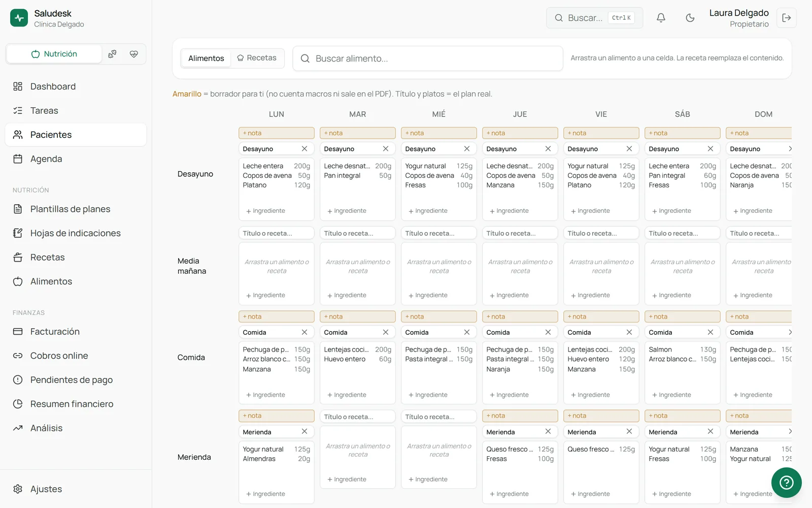
Task: Click Tuesday Merienda title field
Action: click(x=358, y=417)
